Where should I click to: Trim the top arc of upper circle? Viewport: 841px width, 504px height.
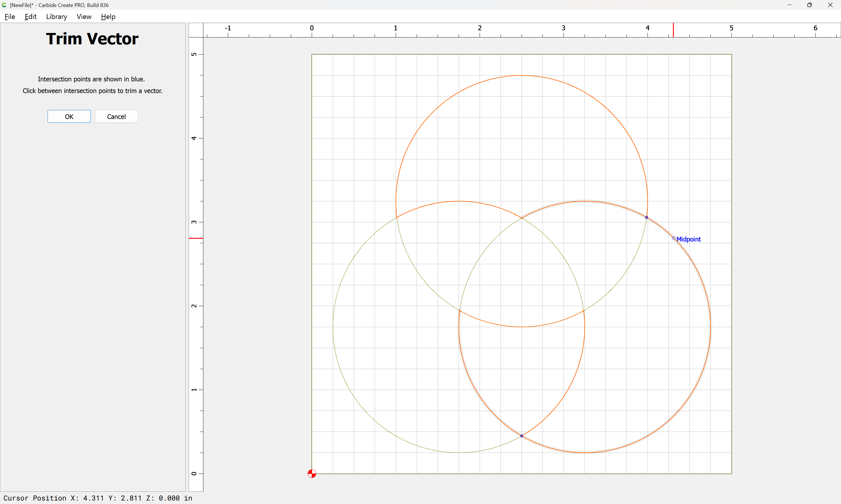pyautogui.click(x=522, y=76)
